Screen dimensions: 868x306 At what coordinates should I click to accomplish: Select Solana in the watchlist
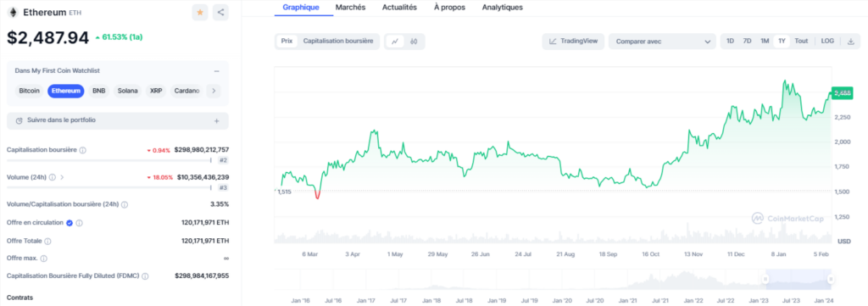coord(128,91)
